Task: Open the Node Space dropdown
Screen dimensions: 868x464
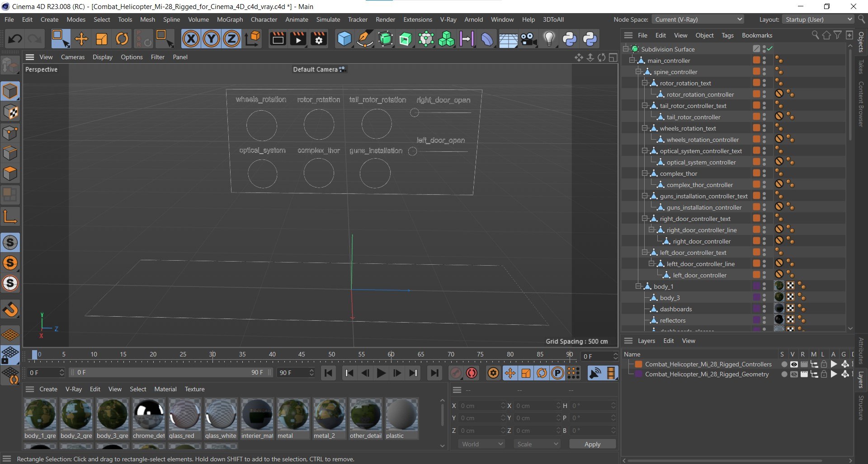Action: [698, 19]
